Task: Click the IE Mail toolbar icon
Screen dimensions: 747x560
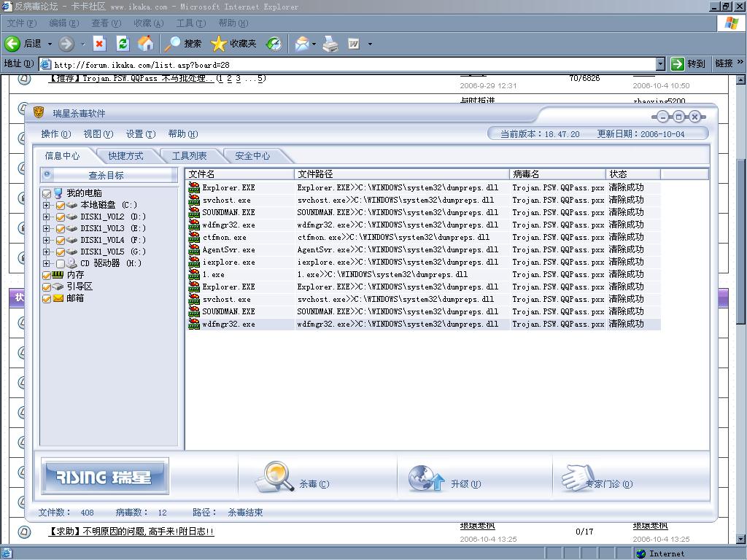Action: (x=301, y=44)
